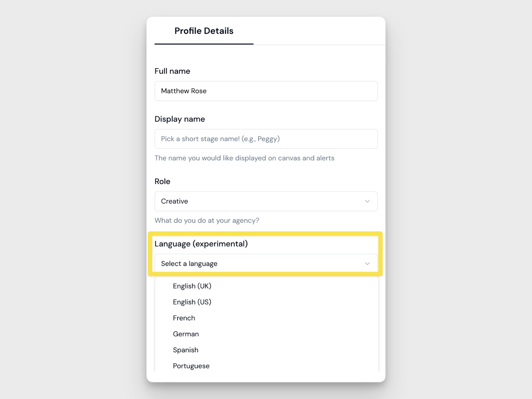532x399 pixels.
Task: Focus the Display name input field
Action: 266,139
